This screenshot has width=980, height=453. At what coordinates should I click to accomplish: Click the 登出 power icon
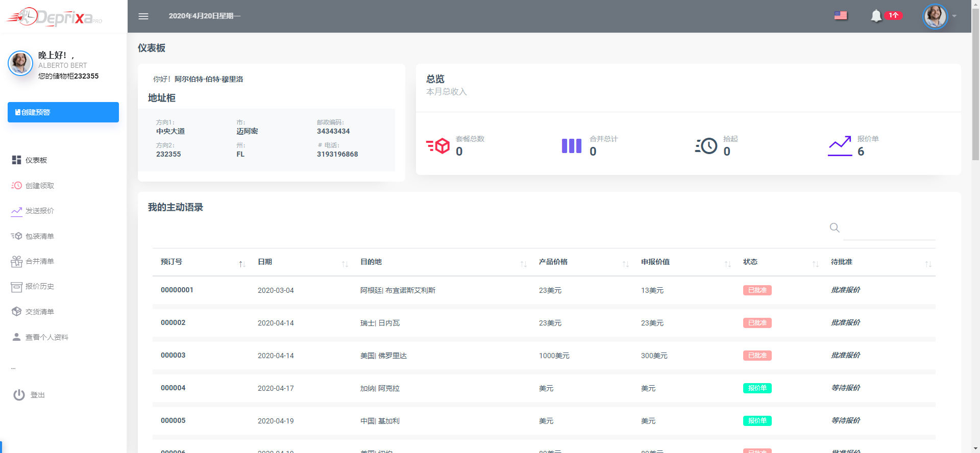pos(19,395)
